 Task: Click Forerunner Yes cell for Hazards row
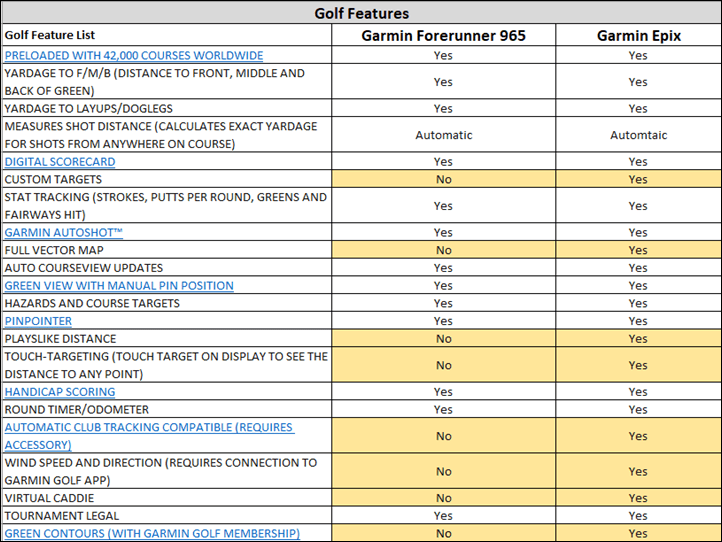coord(443,303)
